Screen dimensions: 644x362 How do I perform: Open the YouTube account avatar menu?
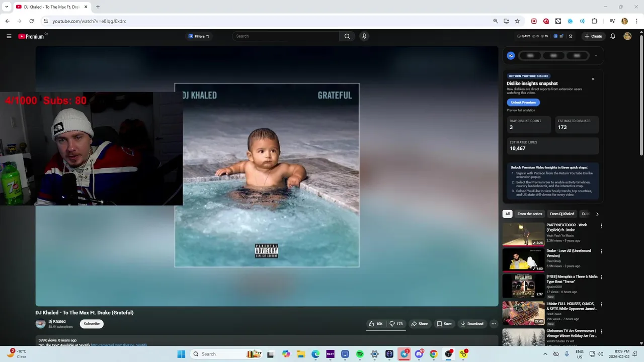pyautogui.click(x=627, y=36)
